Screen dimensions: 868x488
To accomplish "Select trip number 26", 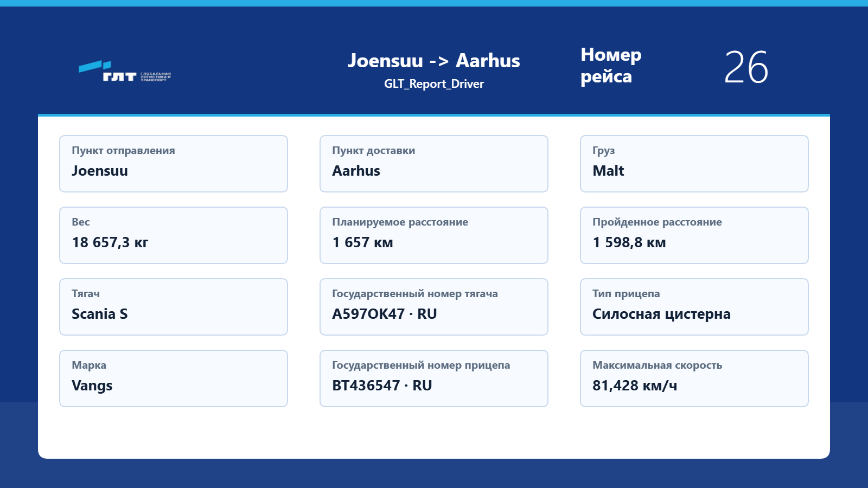I will (x=746, y=68).
